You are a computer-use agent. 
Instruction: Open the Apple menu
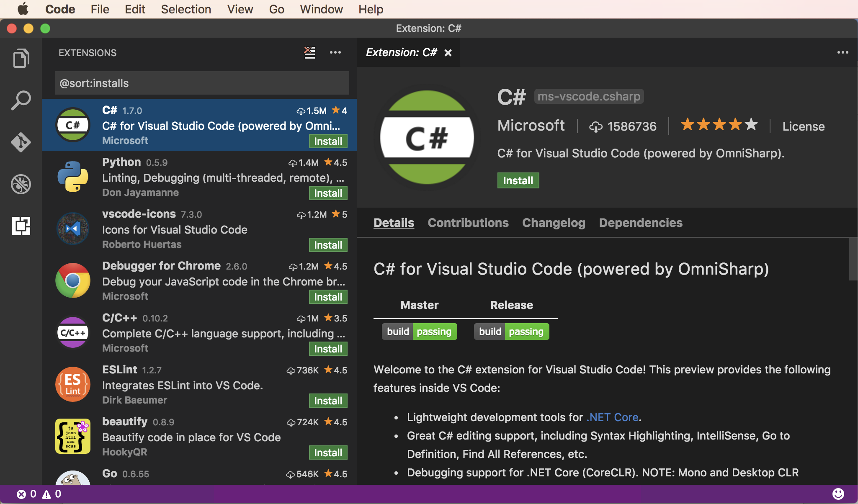23,9
